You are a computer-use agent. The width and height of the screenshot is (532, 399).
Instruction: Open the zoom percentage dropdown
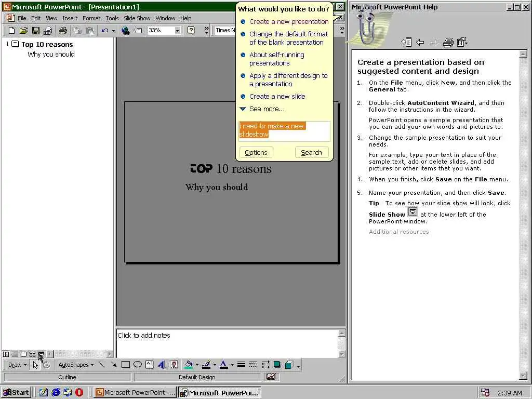tap(177, 31)
